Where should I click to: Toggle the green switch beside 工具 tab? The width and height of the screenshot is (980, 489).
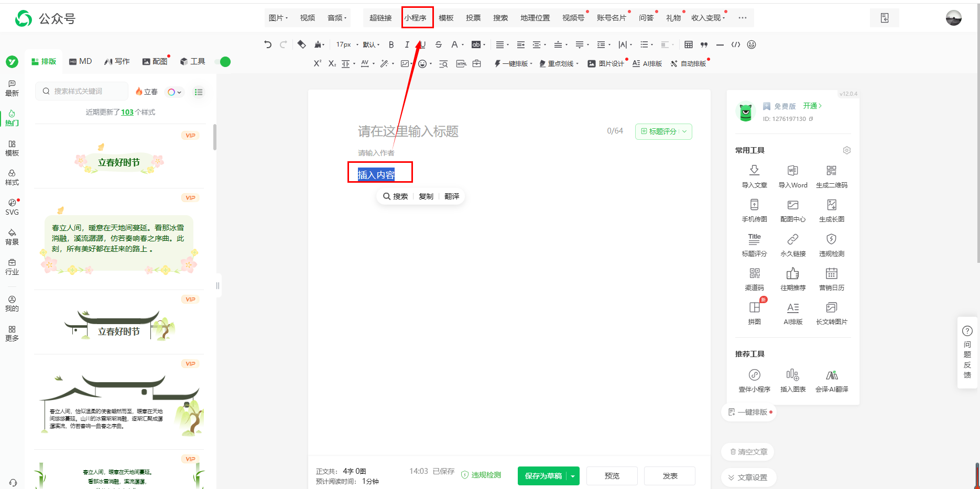click(x=223, y=62)
